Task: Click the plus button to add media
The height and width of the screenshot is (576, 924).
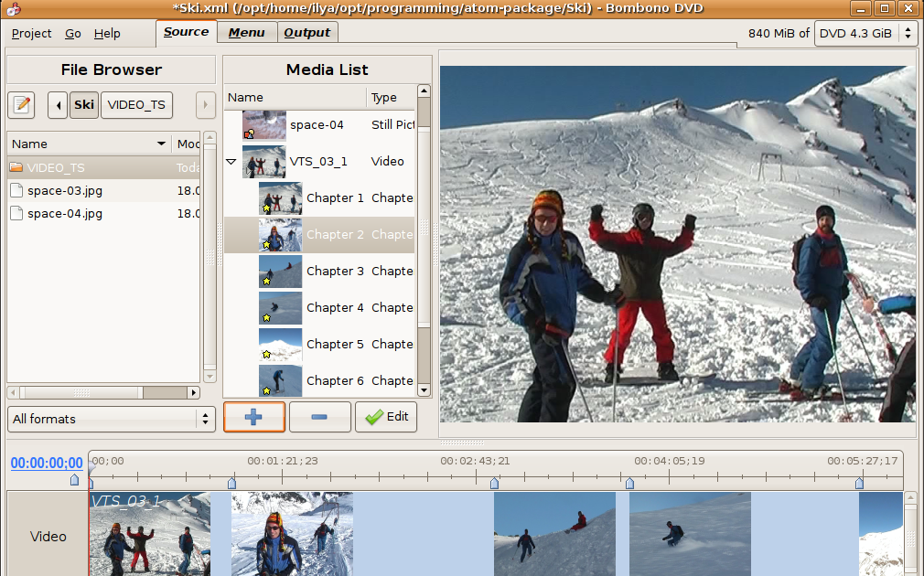Action: click(254, 417)
